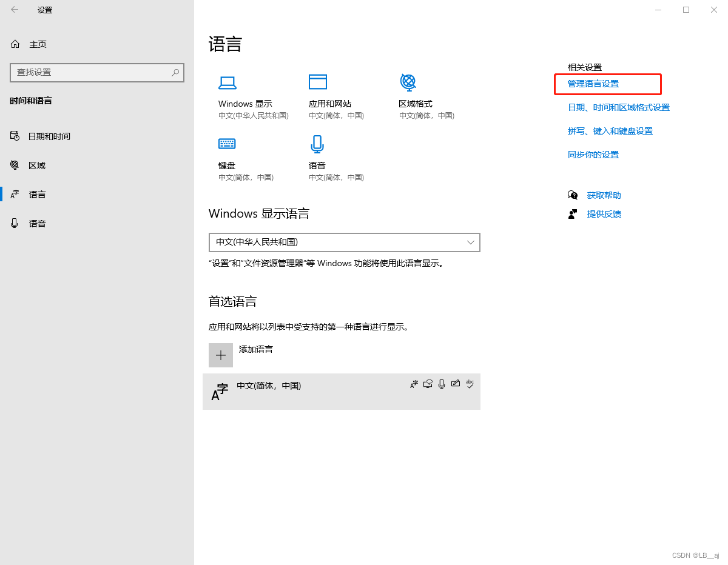The height and width of the screenshot is (565, 728).
Task: Click the back arrow in the title bar
Action: [x=15, y=10]
